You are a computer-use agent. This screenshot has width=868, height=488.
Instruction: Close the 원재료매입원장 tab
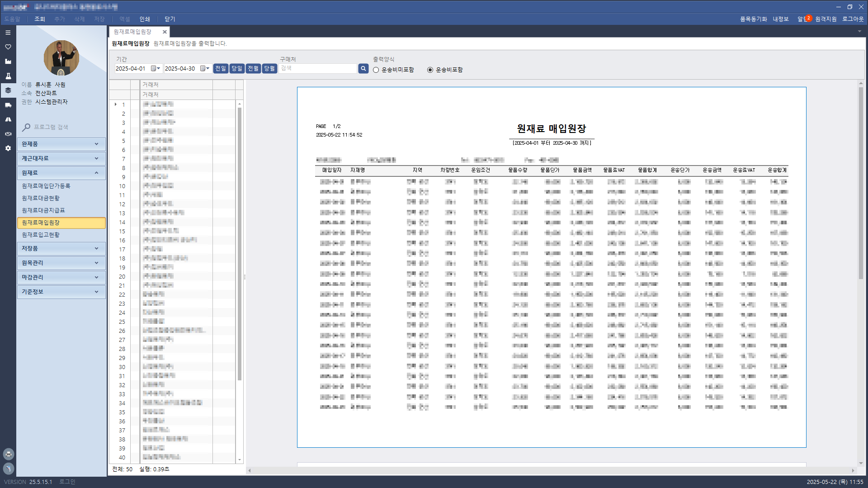(165, 32)
